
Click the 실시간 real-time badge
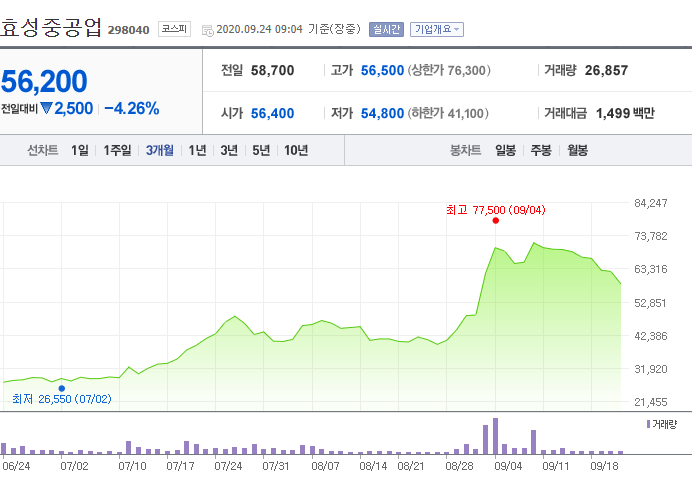[386, 30]
